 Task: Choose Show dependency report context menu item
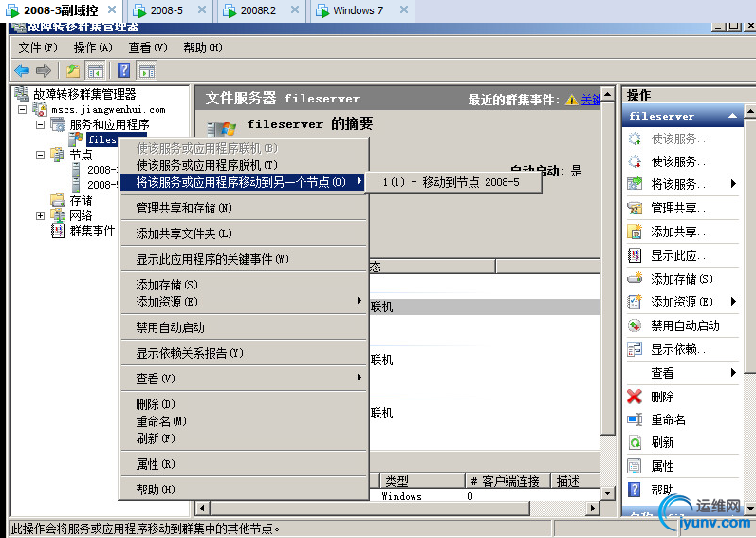point(244,353)
